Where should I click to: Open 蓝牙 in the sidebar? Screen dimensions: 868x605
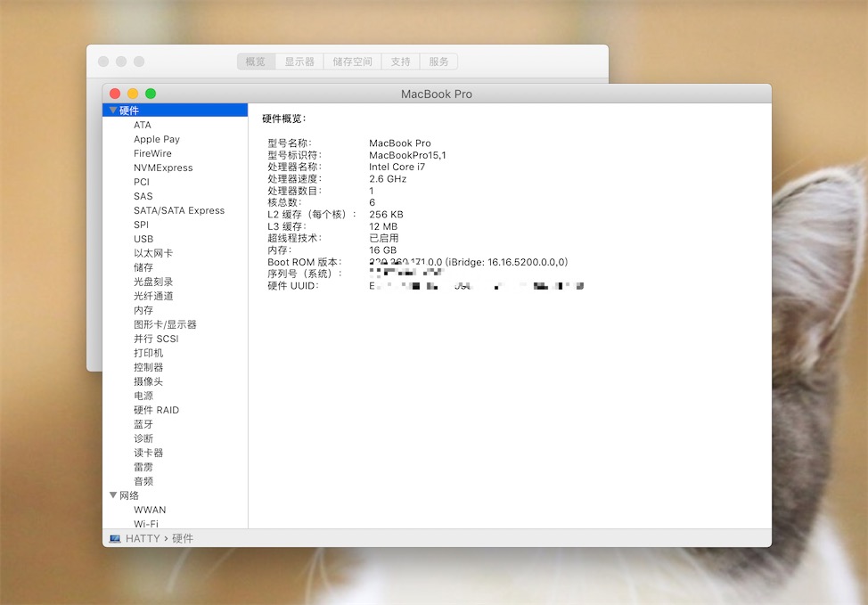click(143, 424)
